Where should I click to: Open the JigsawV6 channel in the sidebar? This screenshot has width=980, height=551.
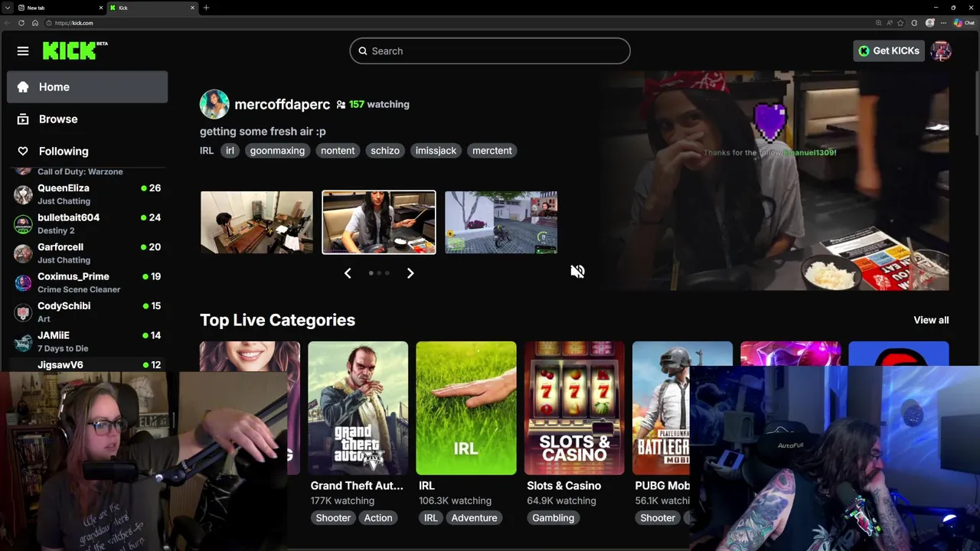click(x=87, y=365)
